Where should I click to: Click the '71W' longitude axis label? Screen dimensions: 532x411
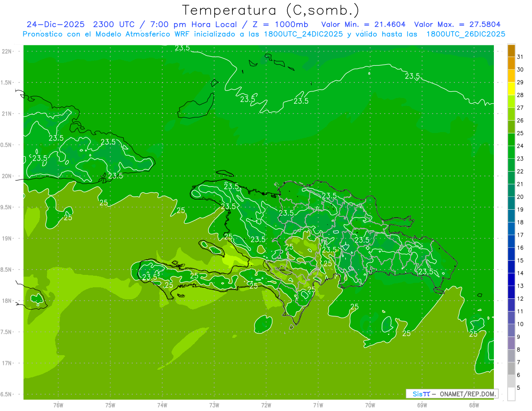pyautogui.click(x=318, y=405)
